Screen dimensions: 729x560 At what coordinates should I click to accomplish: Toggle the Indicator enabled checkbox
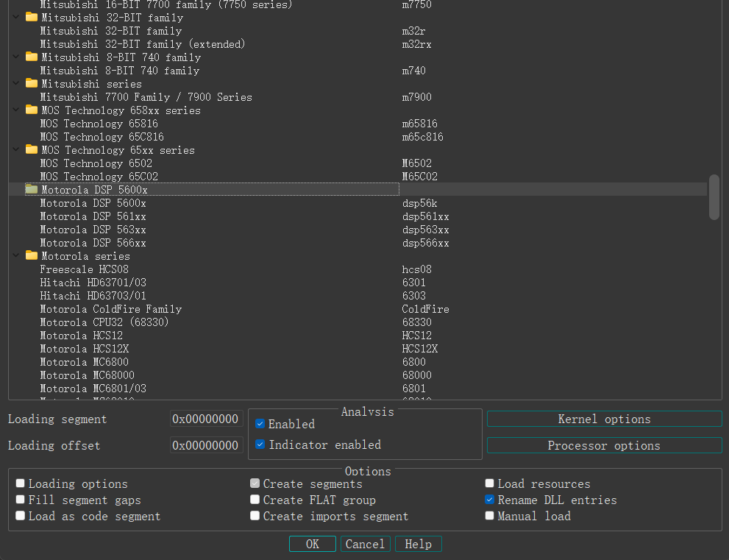(x=260, y=444)
